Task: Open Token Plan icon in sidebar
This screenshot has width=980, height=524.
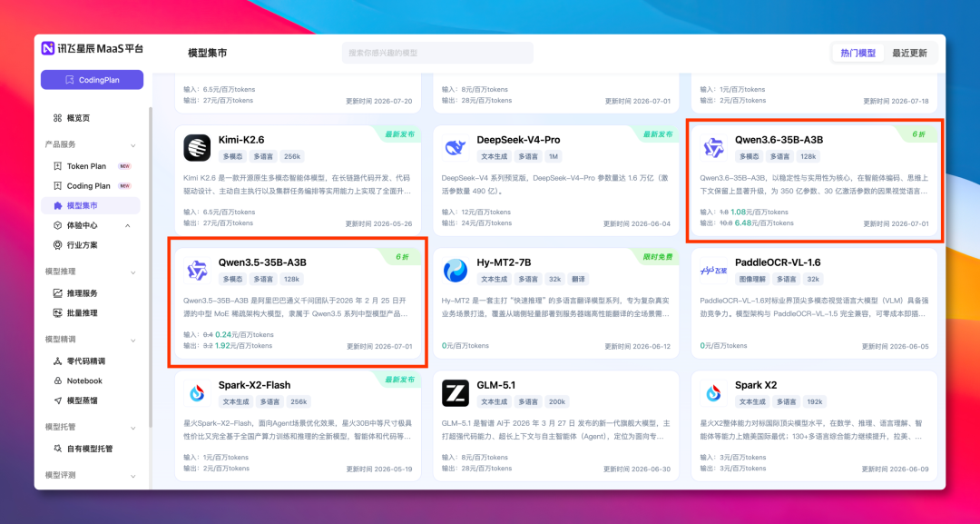Action: point(57,166)
